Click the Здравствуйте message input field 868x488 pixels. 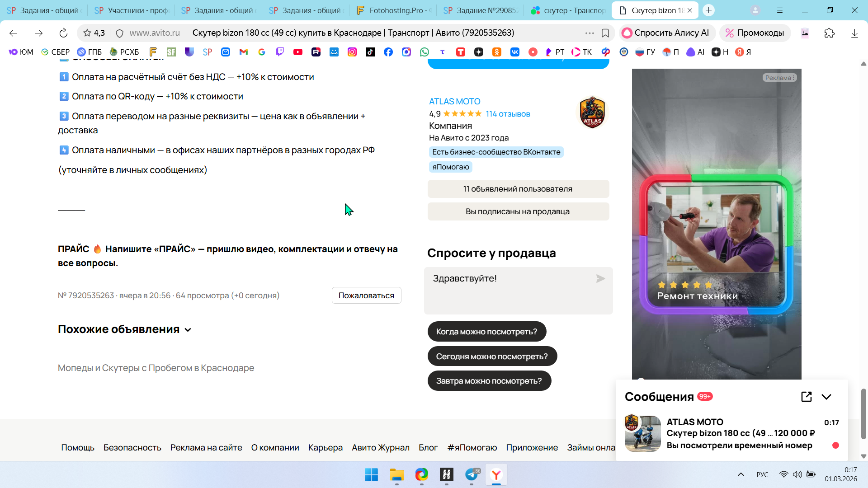tap(511, 291)
